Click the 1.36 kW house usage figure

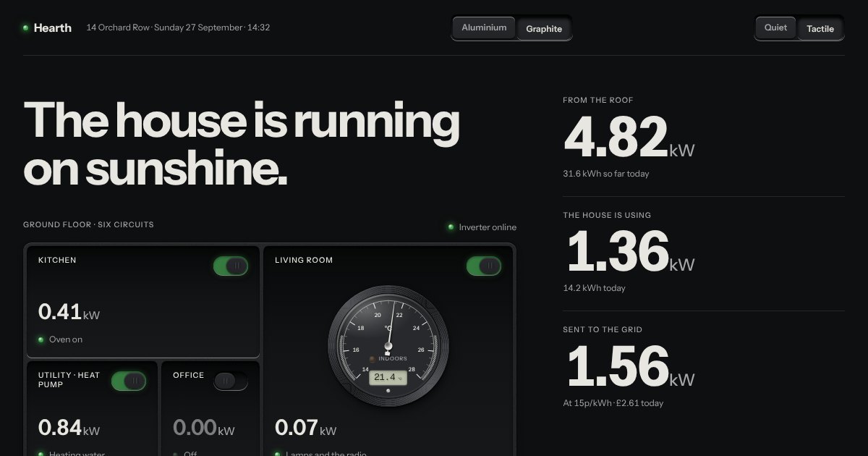pos(630,251)
